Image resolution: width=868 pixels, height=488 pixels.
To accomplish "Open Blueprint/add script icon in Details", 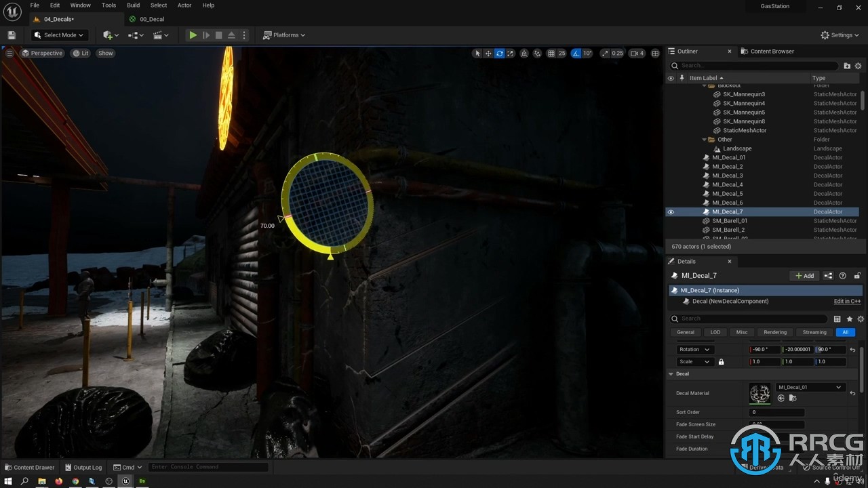I will 828,276.
